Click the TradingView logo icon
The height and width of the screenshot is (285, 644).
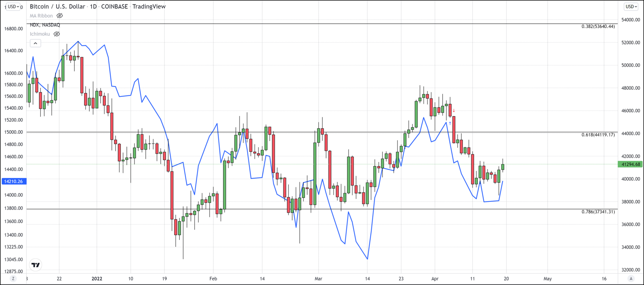(36, 264)
